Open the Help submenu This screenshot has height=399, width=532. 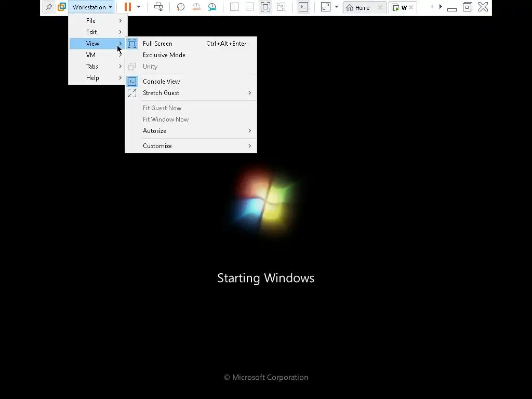(x=98, y=78)
